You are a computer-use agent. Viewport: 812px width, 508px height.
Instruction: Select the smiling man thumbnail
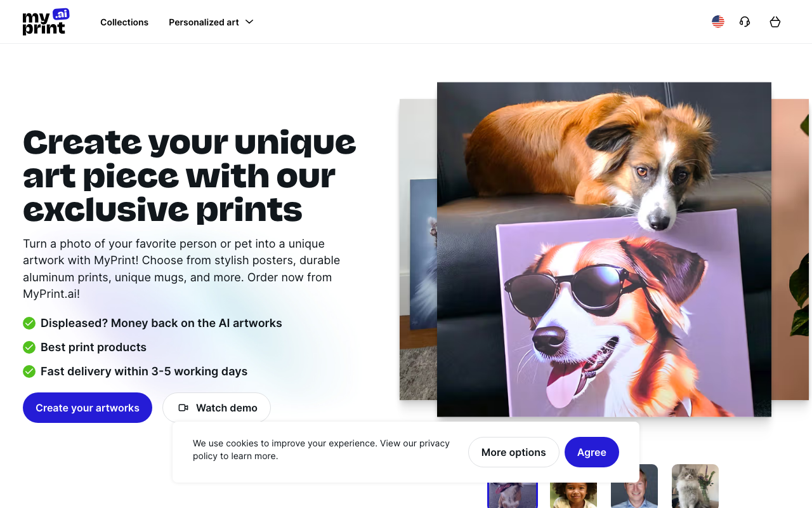634,486
